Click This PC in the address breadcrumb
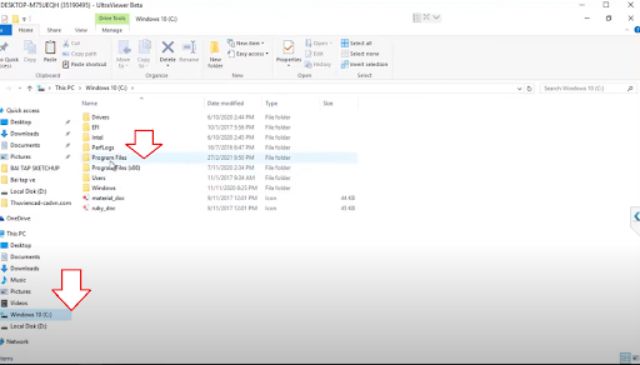 click(x=64, y=88)
